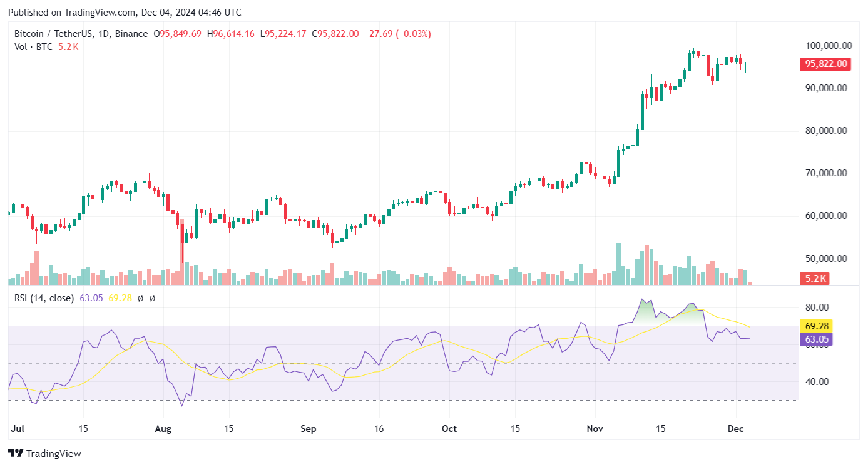The height and width of the screenshot is (467, 868).
Task: Click the 'Oct' date axis label
Action: 449,429
